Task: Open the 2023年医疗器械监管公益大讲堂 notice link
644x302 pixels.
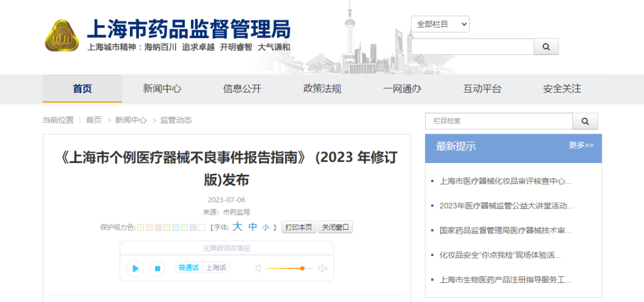Action: pos(506,205)
